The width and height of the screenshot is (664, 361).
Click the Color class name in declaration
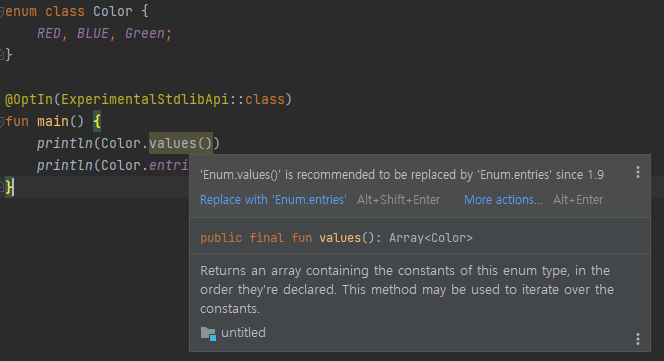click(113, 11)
